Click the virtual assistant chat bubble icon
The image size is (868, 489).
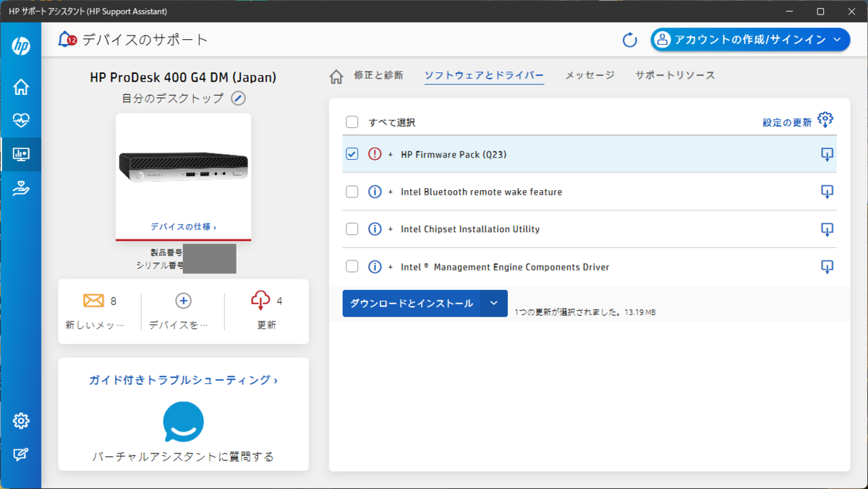coord(183,422)
